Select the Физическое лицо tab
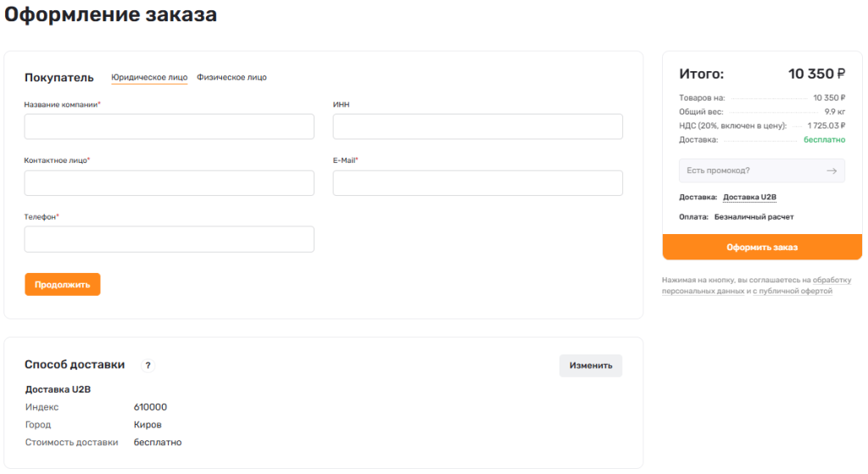The image size is (868, 474). pyautogui.click(x=231, y=77)
